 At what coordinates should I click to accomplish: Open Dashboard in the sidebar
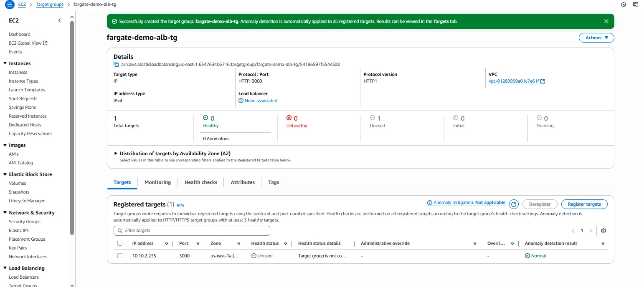[20, 34]
